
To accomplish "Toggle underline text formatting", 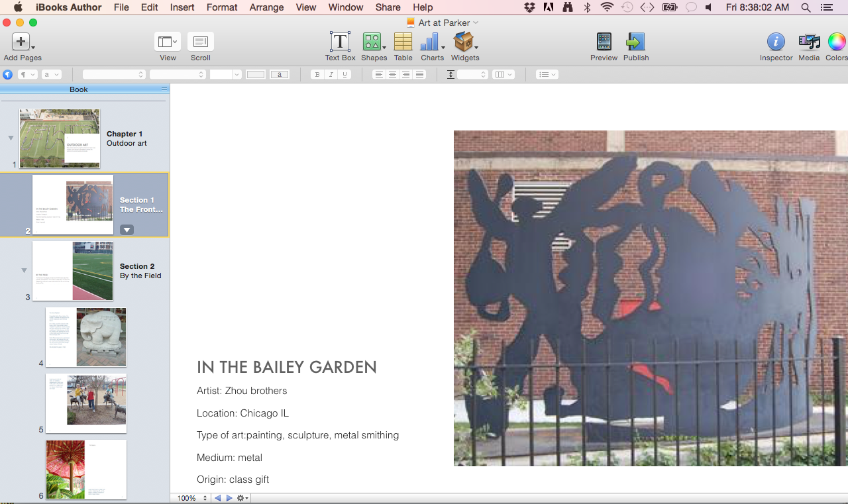I will [344, 75].
